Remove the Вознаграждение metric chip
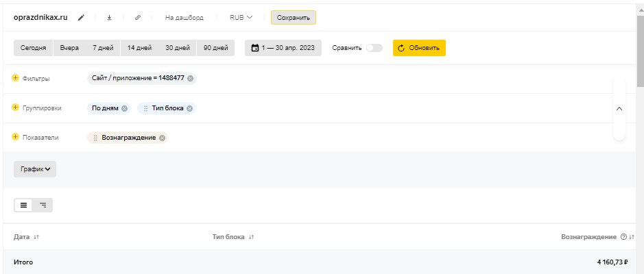The image size is (644, 274). (x=163, y=138)
